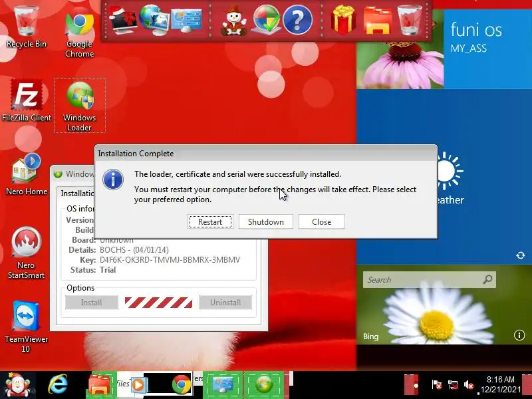Click the blue info icon in dialog
This screenshot has width=532, height=399.
pyautogui.click(x=113, y=180)
